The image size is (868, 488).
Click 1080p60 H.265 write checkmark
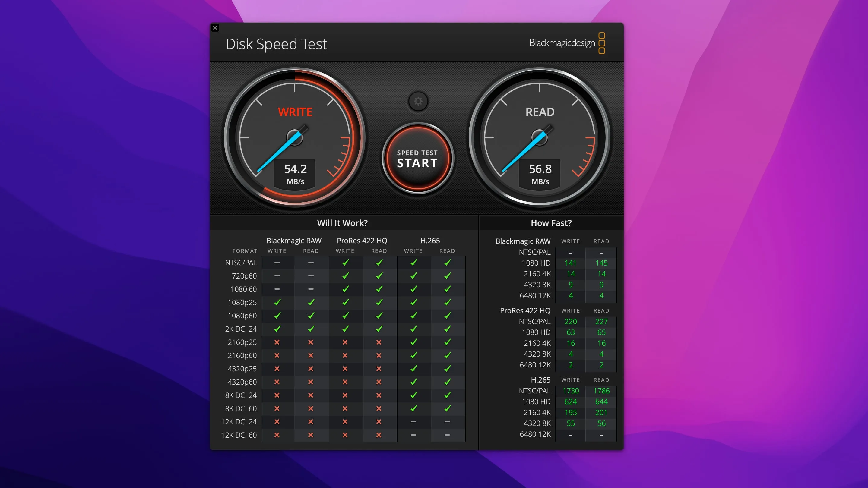pyautogui.click(x=413, y=316)
